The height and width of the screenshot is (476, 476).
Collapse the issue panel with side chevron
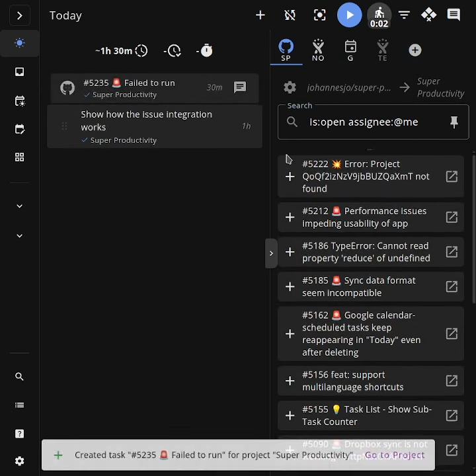pos(271,253)
